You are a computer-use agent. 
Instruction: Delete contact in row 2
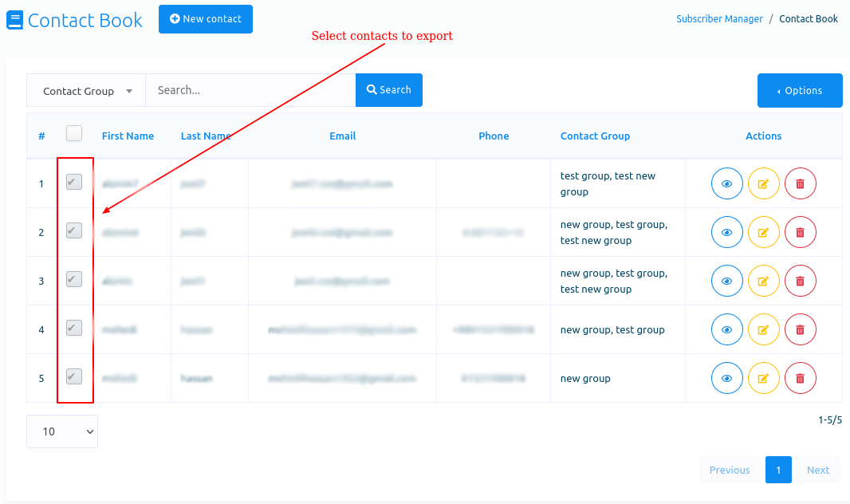[x=800, y=233]
